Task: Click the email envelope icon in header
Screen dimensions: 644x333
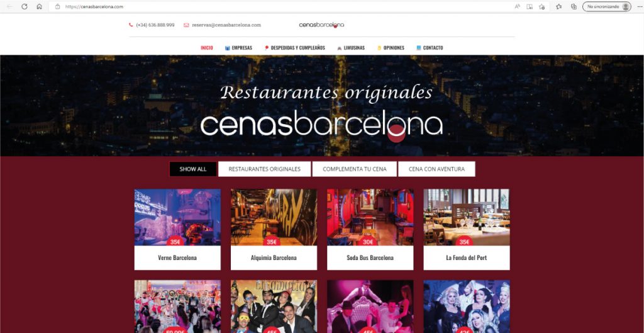Action: coord(186,25)
